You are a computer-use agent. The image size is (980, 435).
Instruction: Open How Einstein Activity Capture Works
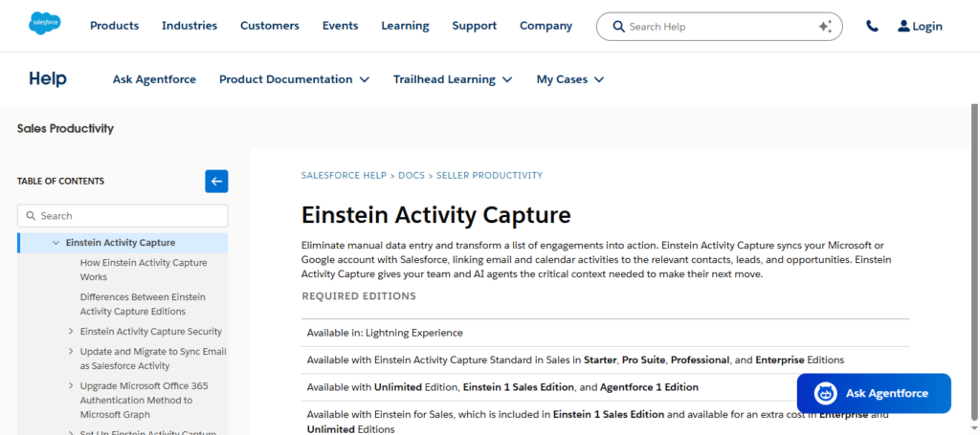click(144, 270)
